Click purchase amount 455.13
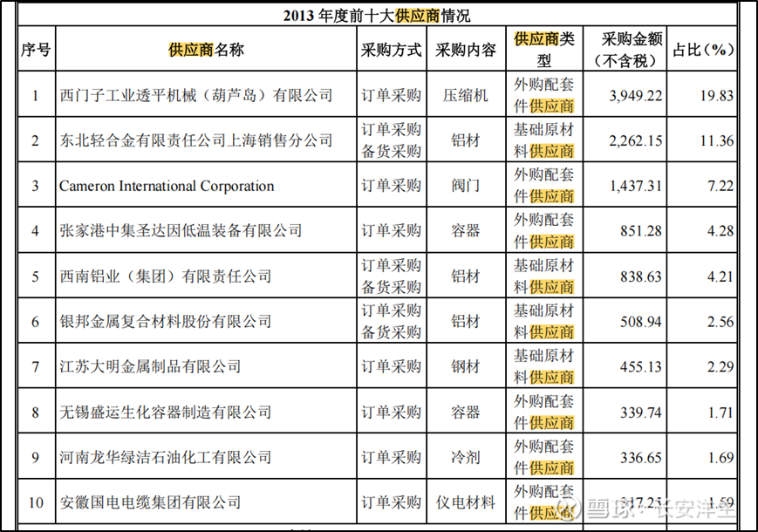The height and width of the screenshot is (532, 758). point(641,367)
